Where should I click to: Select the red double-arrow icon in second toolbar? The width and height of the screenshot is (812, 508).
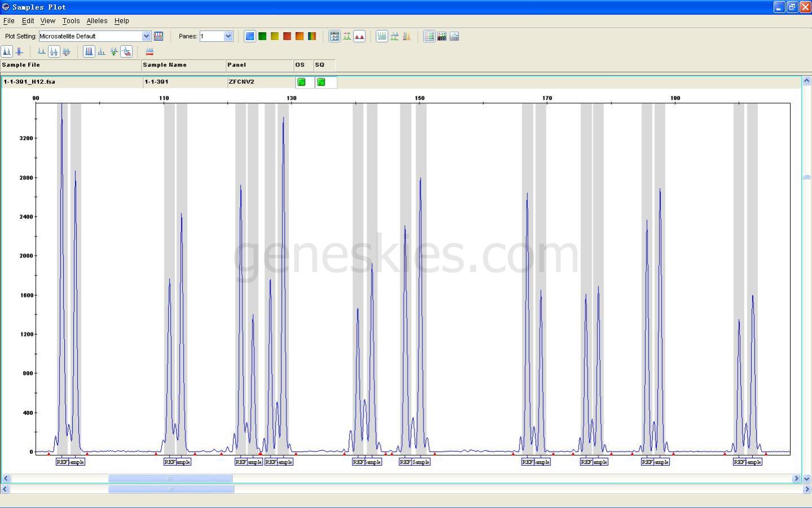[x=149, y=52]
